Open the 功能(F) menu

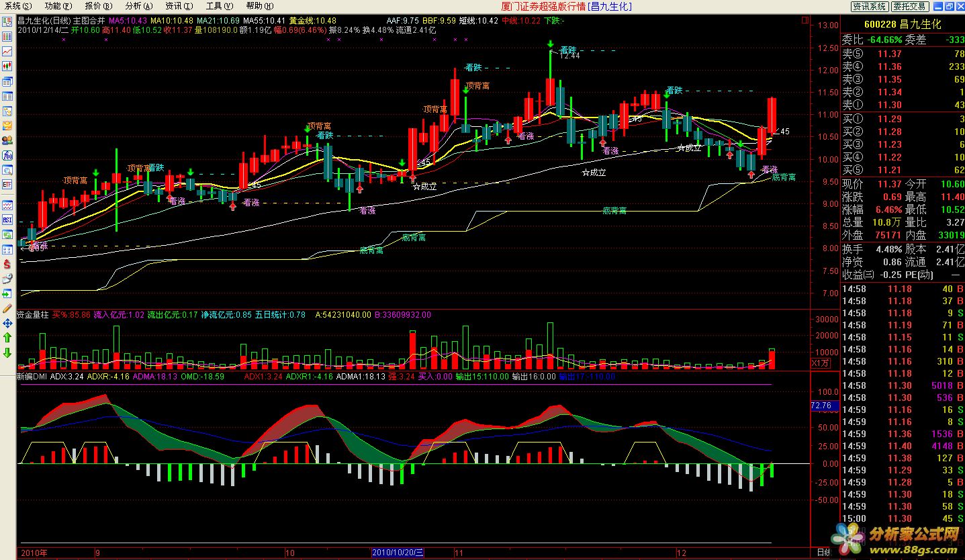tap(58, 6)
